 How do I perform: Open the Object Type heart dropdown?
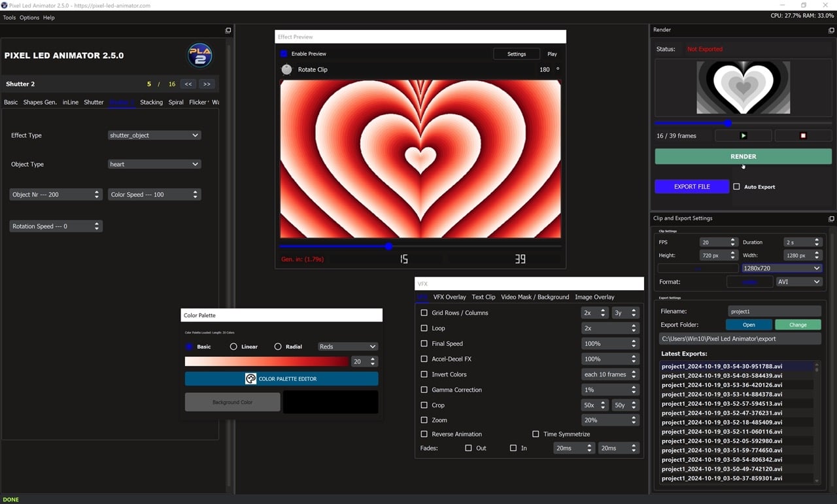[x=154, y=164]
